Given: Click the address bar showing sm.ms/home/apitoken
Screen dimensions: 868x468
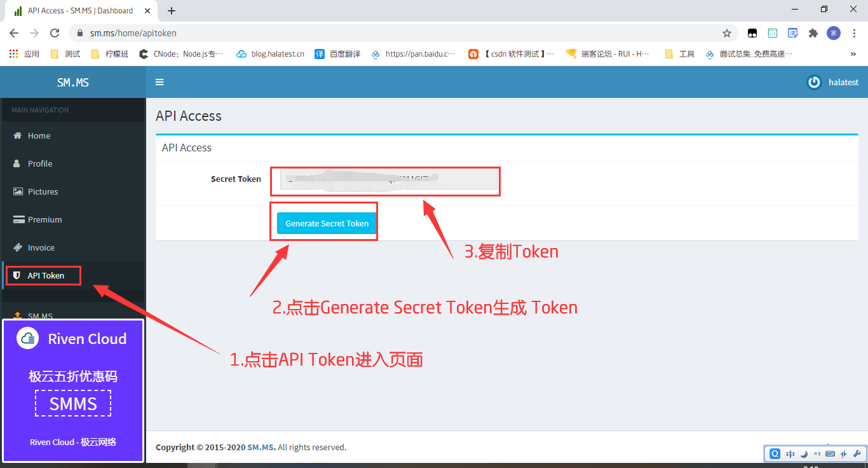Looking at the screenshot, I should (x=403, y=33).
